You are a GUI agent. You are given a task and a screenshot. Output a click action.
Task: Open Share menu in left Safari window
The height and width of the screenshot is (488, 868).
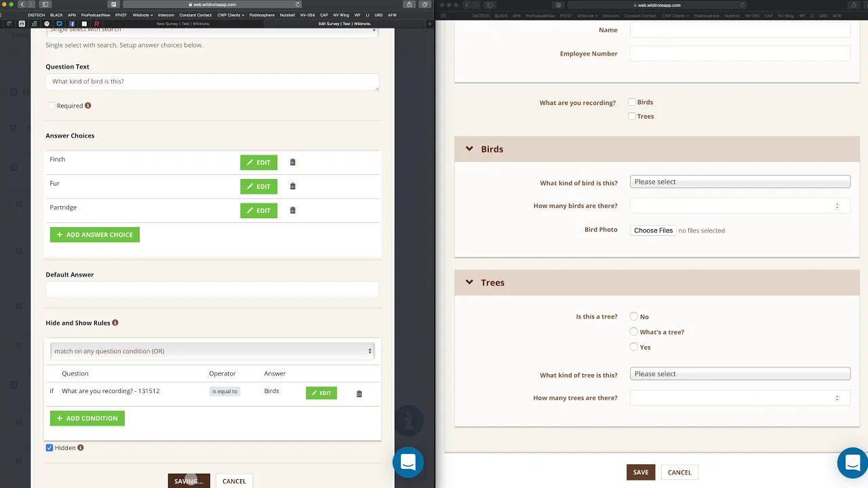(x=410, y=5)
